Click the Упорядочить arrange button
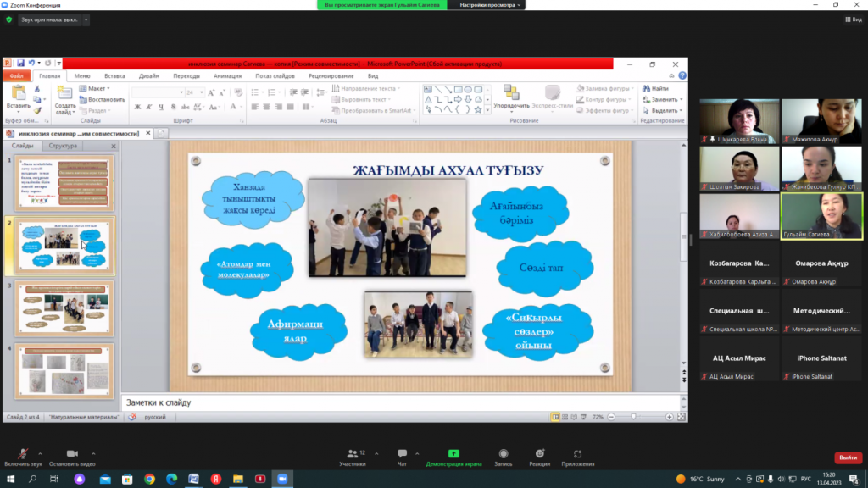This screenshot has height=488, width=868. [511, 97]
